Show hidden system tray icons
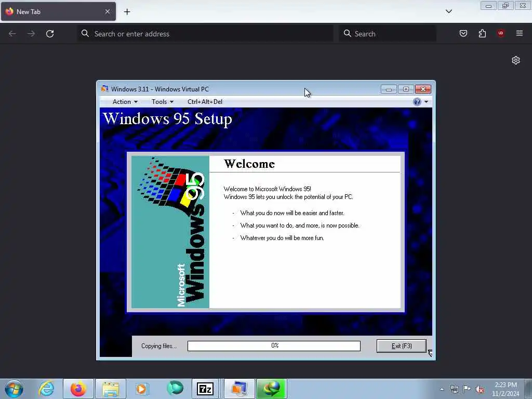The height and width of the screenshot is (399, 532). (442, 389)
